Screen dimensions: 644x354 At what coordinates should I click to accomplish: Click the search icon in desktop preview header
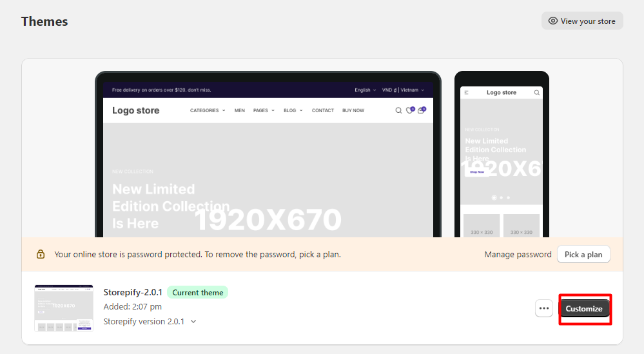(398, 110)
